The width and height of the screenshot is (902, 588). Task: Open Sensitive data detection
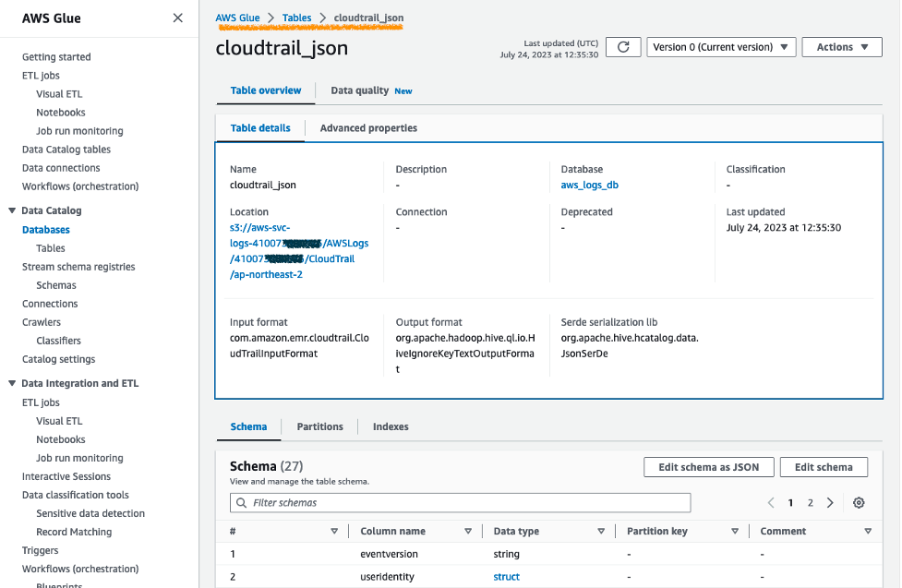click(x=90, y=513)
